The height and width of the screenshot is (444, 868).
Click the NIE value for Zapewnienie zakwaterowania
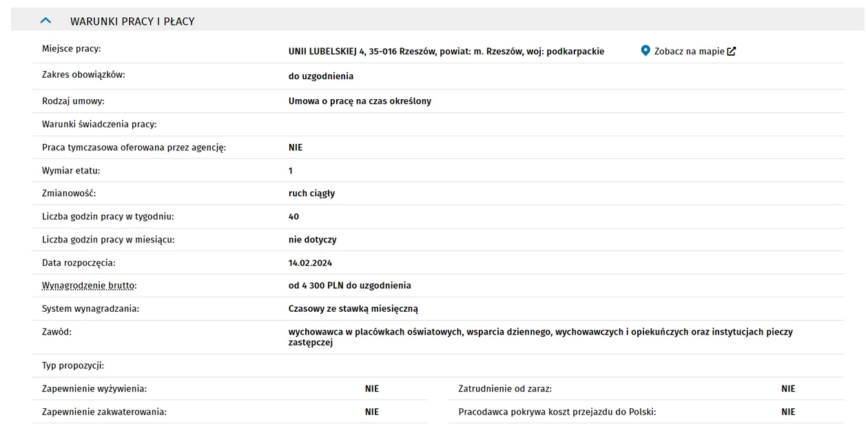pos(372,412)
